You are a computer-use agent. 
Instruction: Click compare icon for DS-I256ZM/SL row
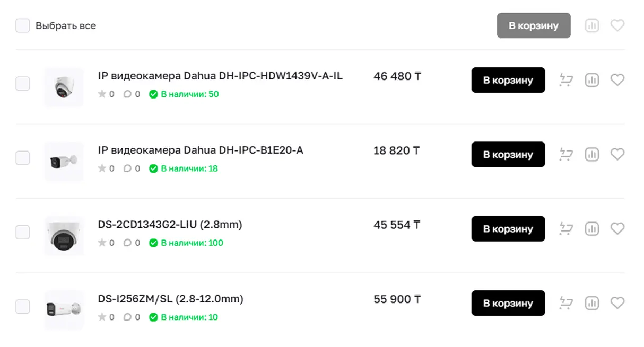click(591, 303)
